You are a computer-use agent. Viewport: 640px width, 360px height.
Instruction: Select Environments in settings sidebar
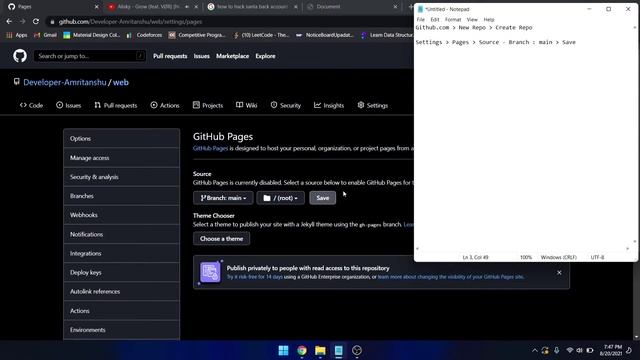(x=121, y=330)
